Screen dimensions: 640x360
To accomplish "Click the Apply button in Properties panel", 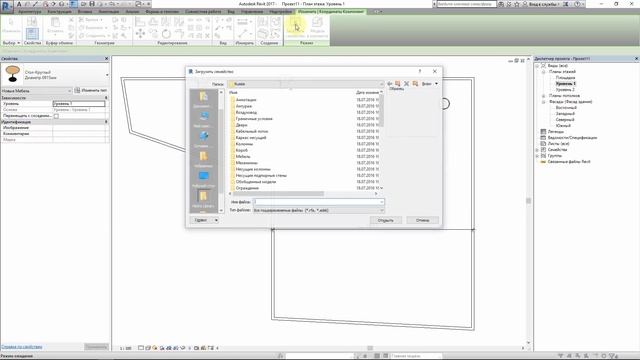I will [x=97, y=347].
